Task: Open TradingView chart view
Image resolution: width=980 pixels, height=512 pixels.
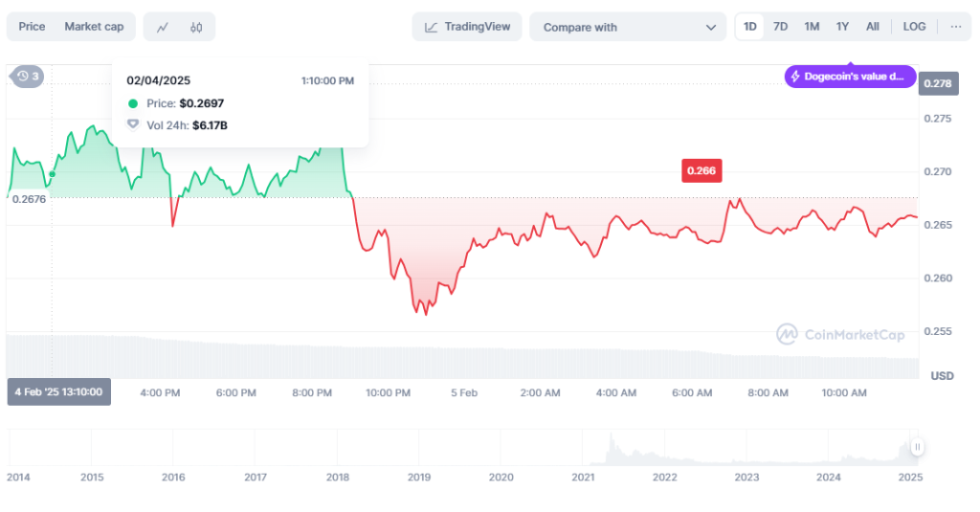Action: (467, 27)
